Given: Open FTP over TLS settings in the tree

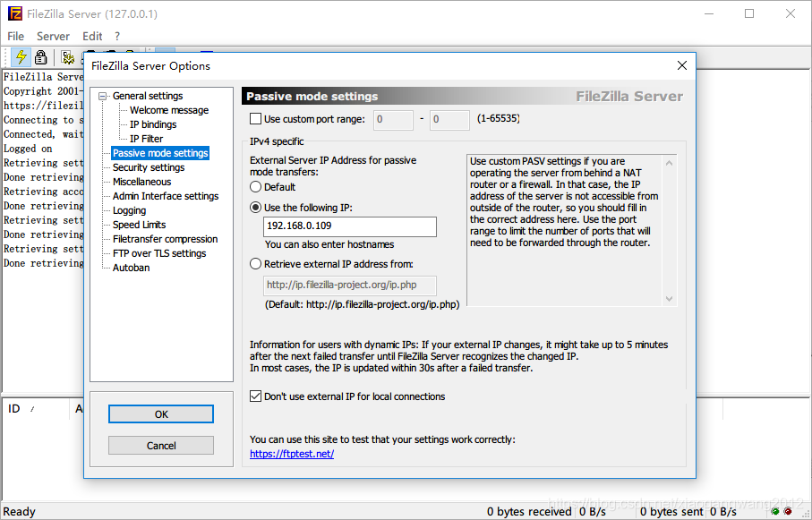Looking at the screenshot, I should pyautogui.click(x=159, y=253).
